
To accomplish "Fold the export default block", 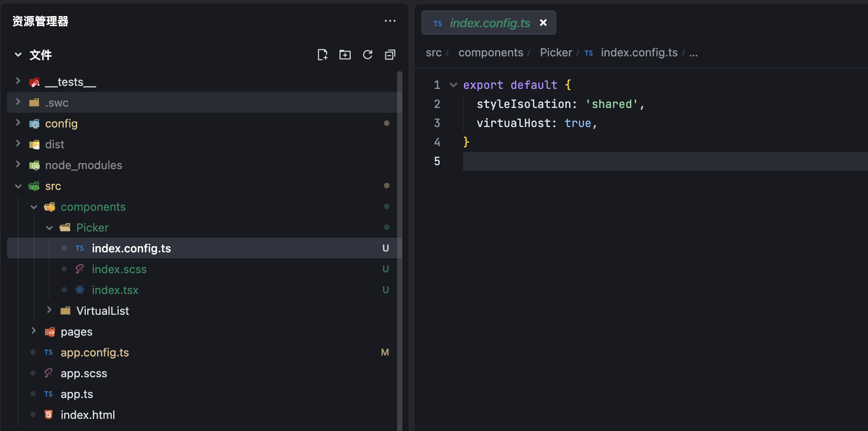I will click(454, 85).
